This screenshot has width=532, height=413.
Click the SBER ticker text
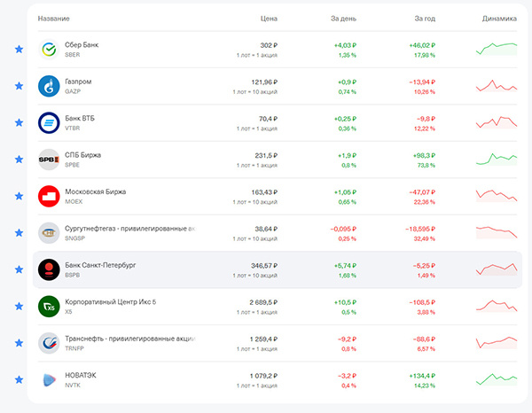tap(73, 55)
